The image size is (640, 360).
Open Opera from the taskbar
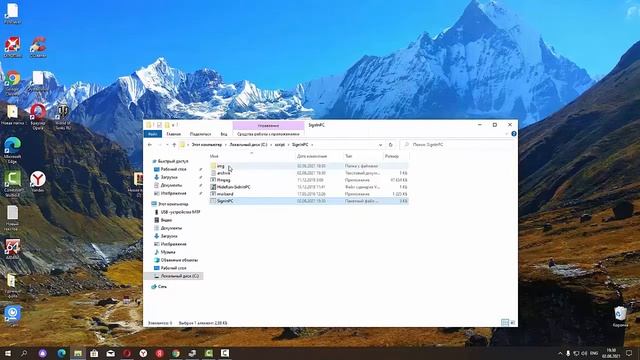pos(127,353)
